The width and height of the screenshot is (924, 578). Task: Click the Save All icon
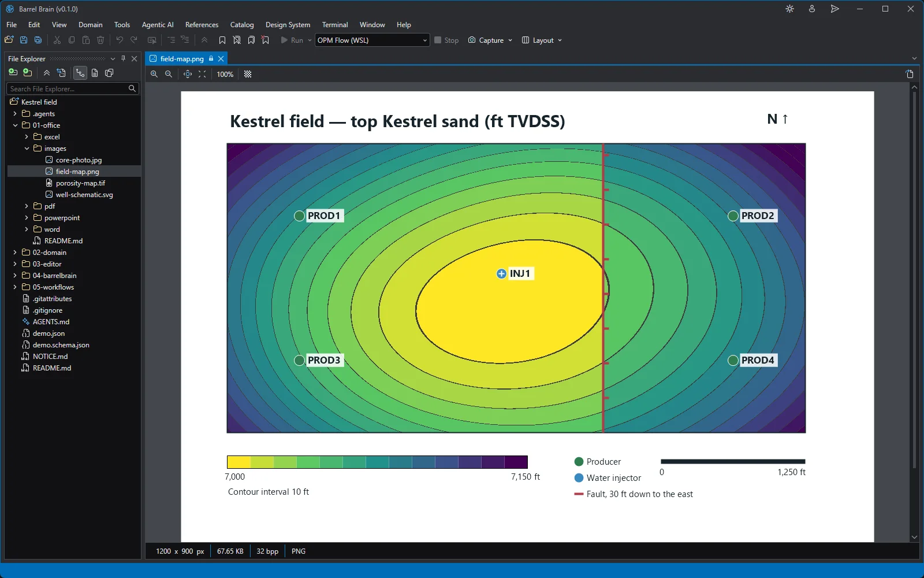tap(38, 40)
